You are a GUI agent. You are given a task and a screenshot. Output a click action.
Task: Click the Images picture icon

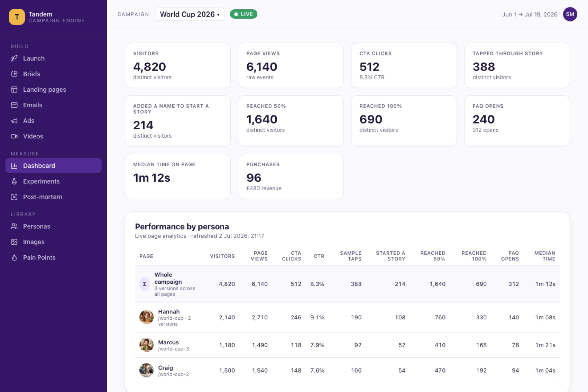click(x=14, y=242)
